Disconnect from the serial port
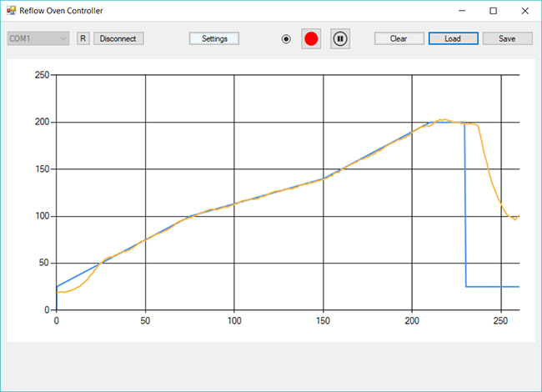The height and width of the screenshot is (392, 542). coord(119,38)
